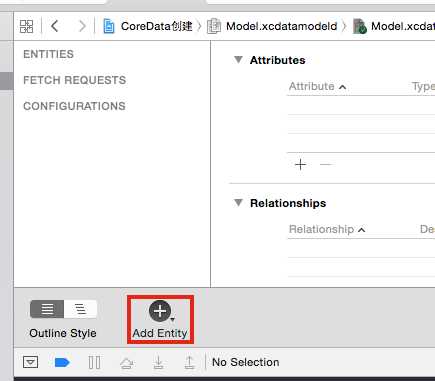Click the Attributes section title

(278, 60)
